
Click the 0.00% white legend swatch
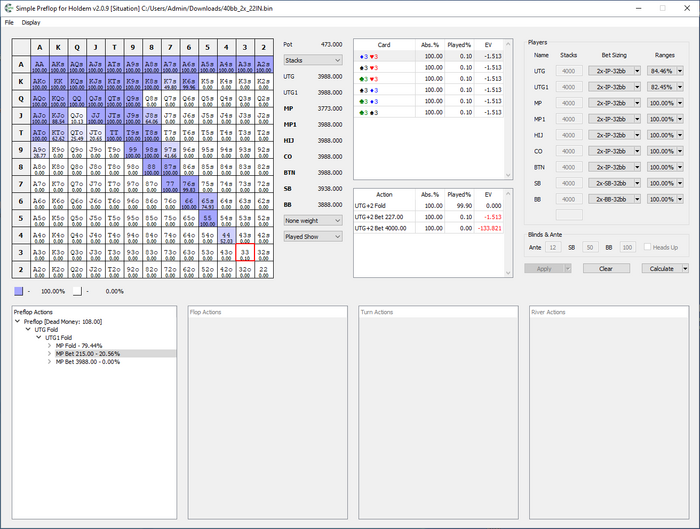pos(78,291)
